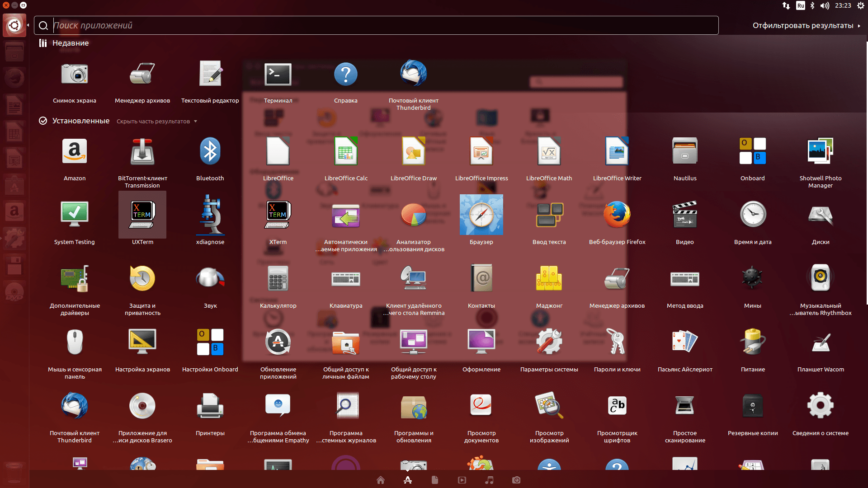
Task: Open xdiagnose
Action: click(210, 215)
